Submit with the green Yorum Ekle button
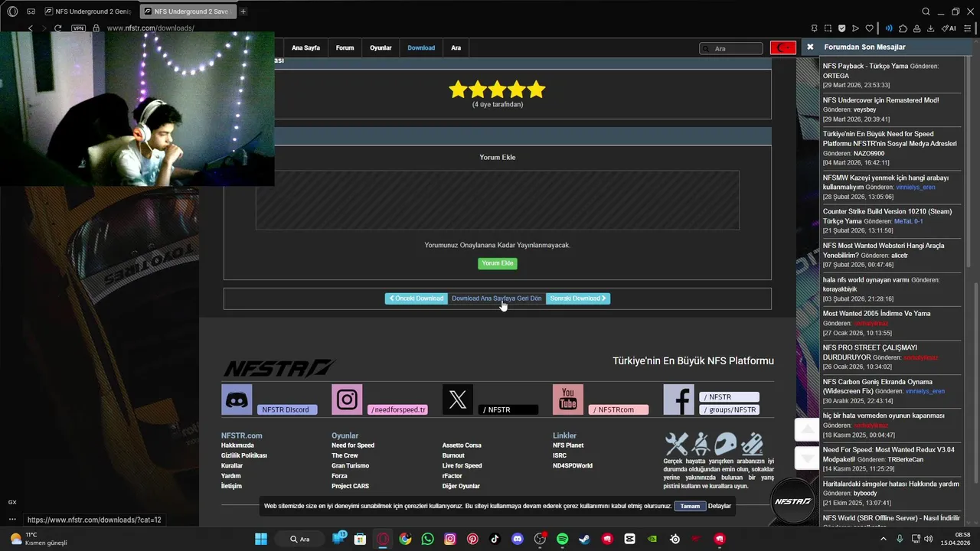 [x=498, y=263]
